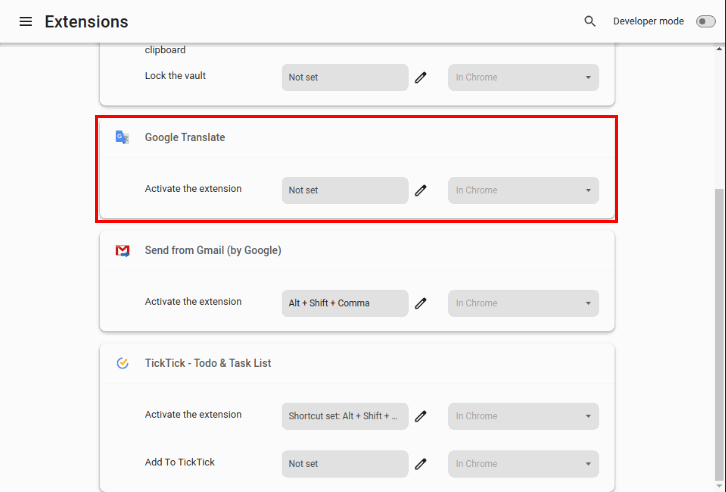Viewport: 726px width, 492px height.
Task: Click the TickTick extension icon
Action: [122, 363]
